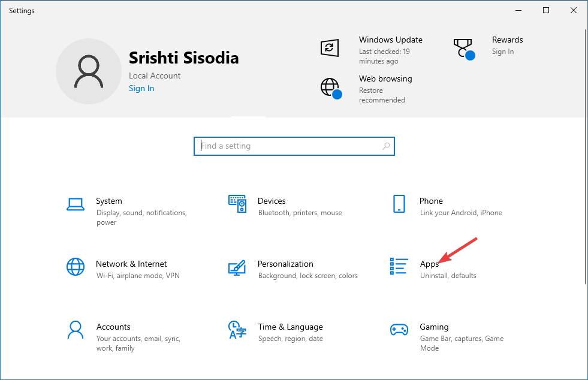The image size is (588, 380).
Task: Open the Gaming category title
Action: point(434,327)
